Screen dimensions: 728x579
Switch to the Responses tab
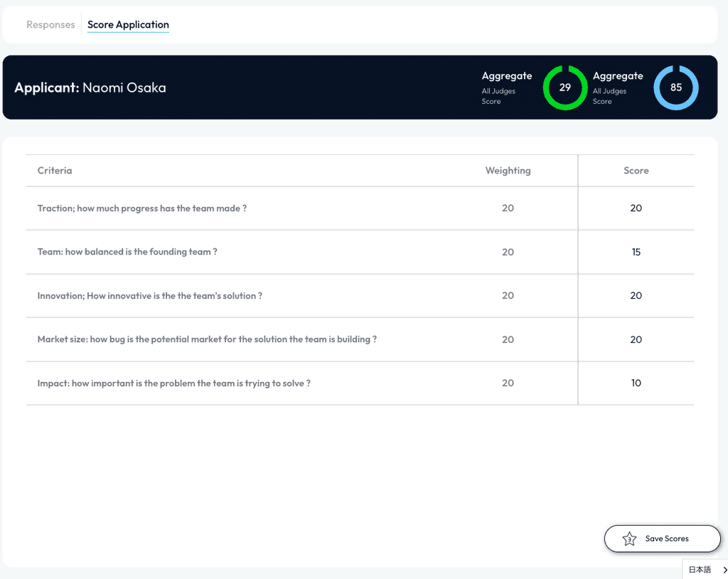point(50,24)
